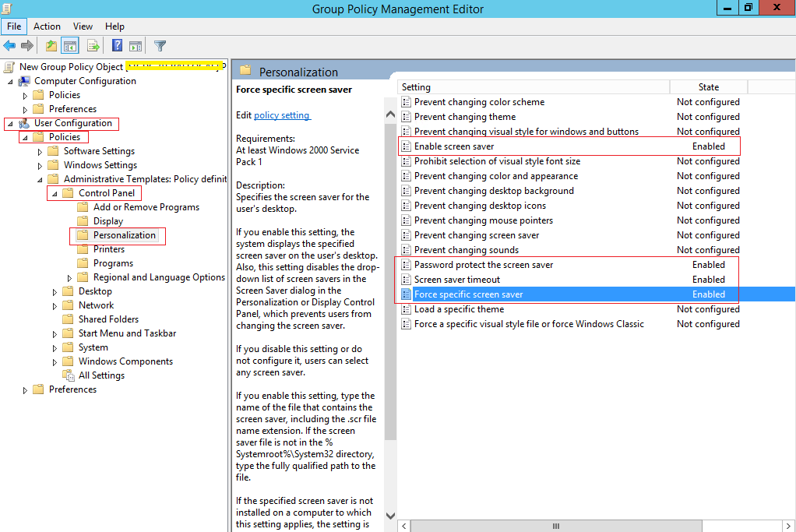Open the Help menu
Screen dimensions: 796x532
click(114, 26)
